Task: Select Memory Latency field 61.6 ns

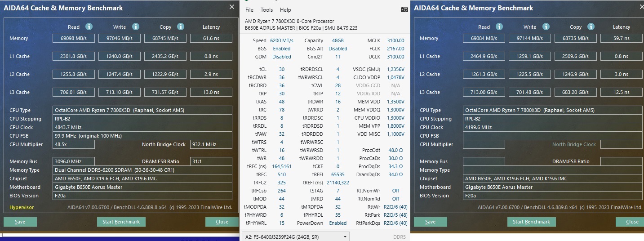Action: [x=211, y=38]
